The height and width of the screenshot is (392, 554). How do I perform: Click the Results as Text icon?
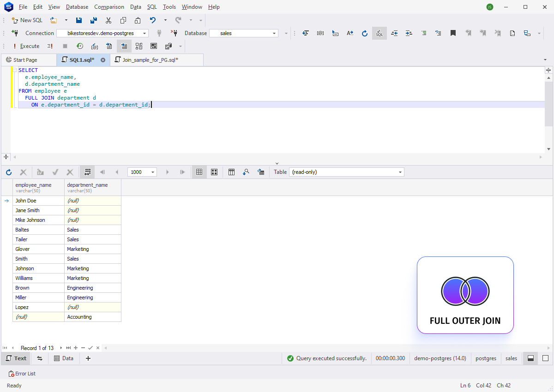click(109, 46)
